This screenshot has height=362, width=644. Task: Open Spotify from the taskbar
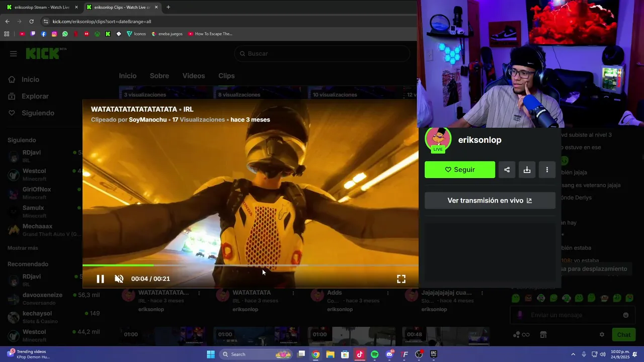[374, 354]
